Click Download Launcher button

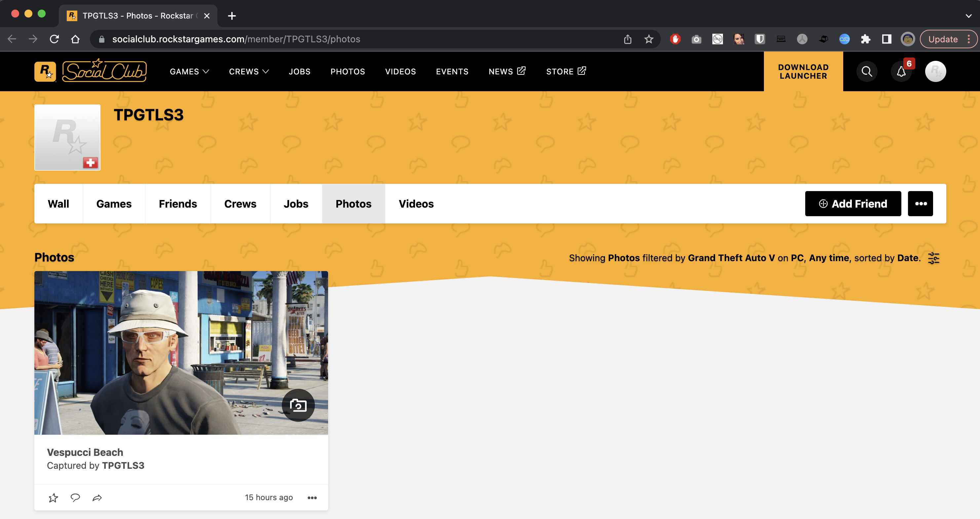pos(803,71)
